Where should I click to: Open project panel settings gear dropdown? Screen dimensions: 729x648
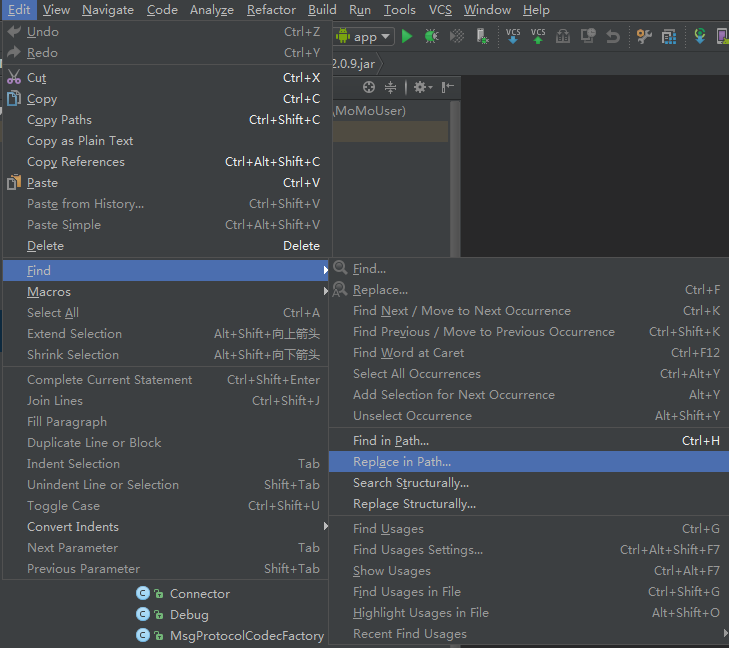tap(422, 87)
